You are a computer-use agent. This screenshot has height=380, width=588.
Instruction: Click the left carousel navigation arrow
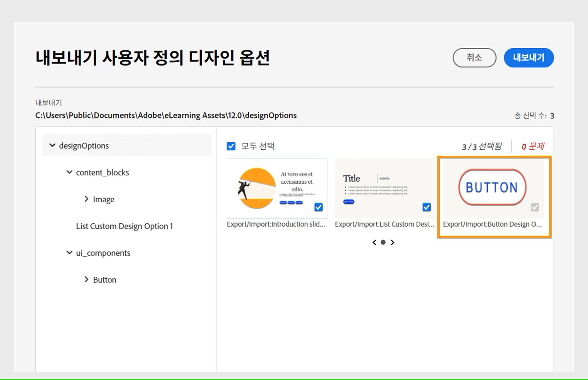[374, 242]
